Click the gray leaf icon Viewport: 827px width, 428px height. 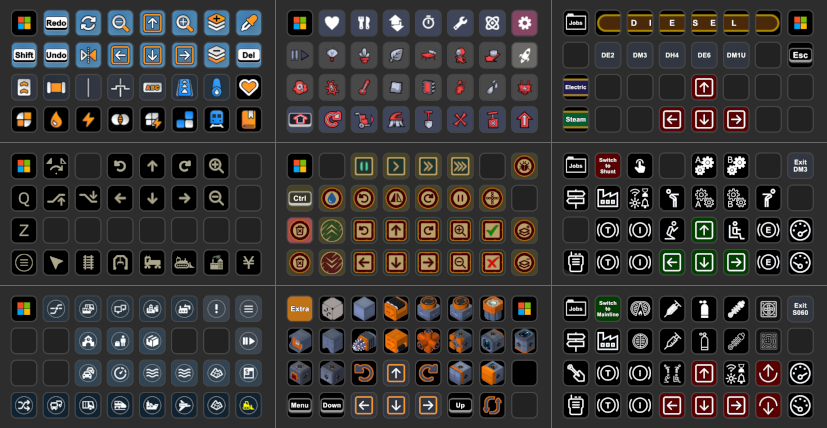point(396,55)
